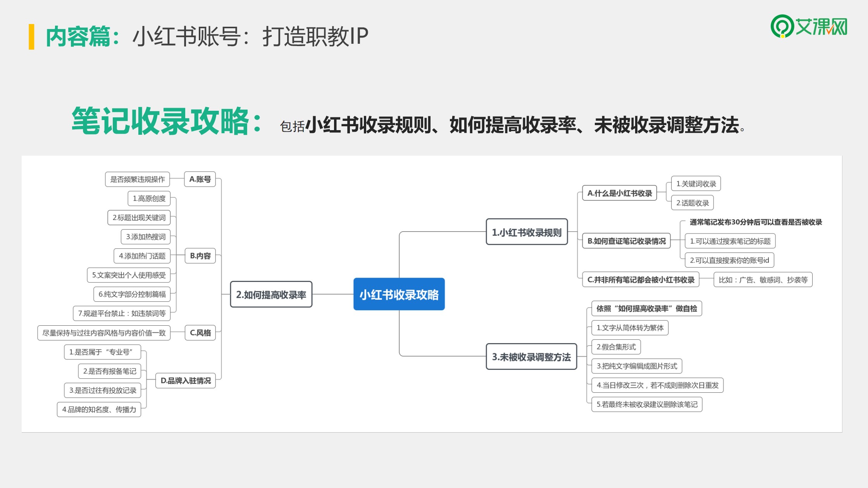This screenshot has height=488, width=868.
Task: Select the central node 小红书收录攻略
Action: pyautogui.click(x=399, y=294)
